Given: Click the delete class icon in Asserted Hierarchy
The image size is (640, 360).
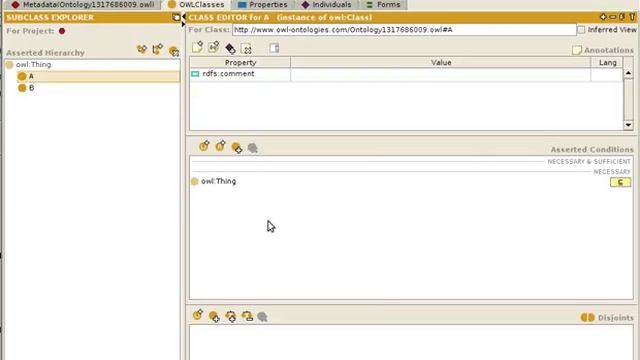Looking at the screenshot, I should coord(174,51).
